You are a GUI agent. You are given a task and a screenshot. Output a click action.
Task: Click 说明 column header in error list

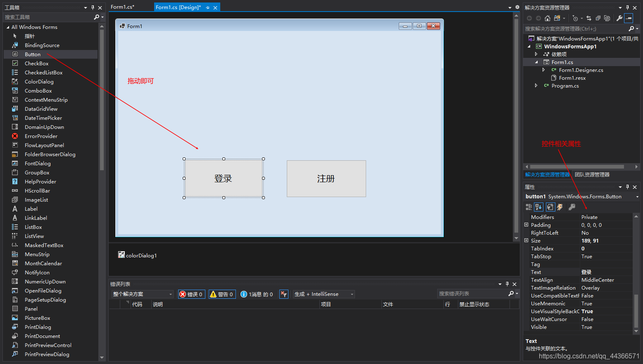point(236,304)
